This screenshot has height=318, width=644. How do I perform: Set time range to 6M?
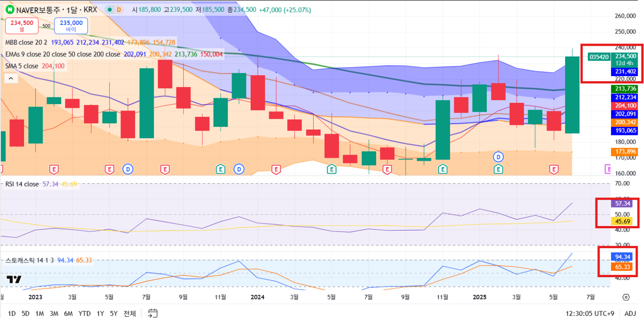pos(68,313)
